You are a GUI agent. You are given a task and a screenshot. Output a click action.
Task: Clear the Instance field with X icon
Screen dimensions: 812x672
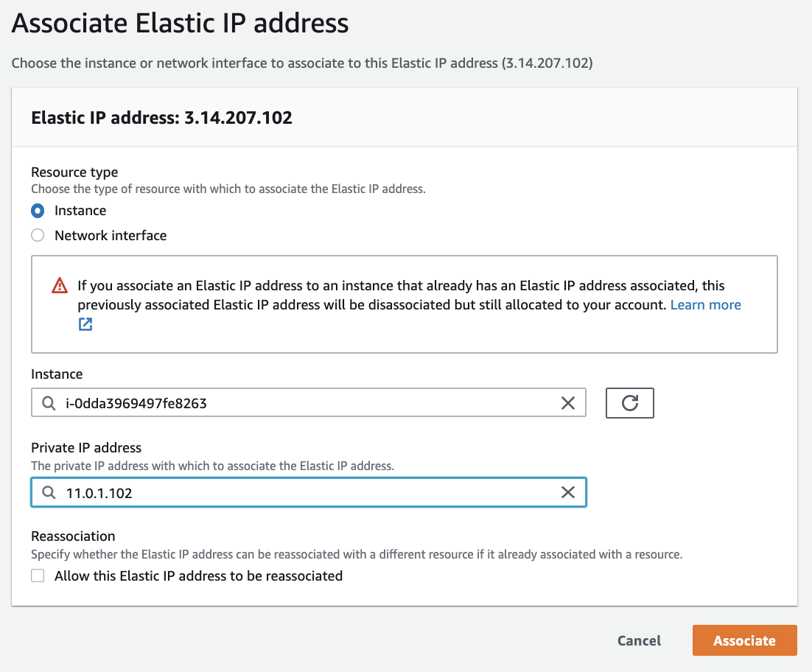click(x=568, y=403)
